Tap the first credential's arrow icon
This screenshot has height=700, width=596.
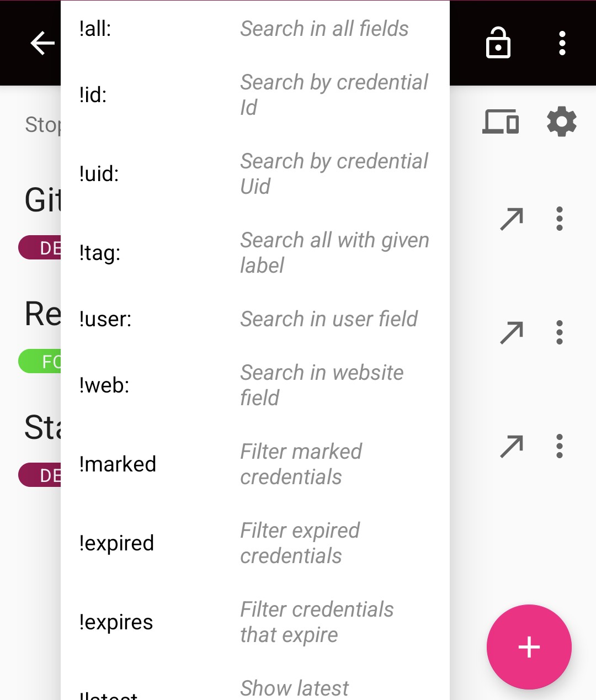[x=512, y=219]
